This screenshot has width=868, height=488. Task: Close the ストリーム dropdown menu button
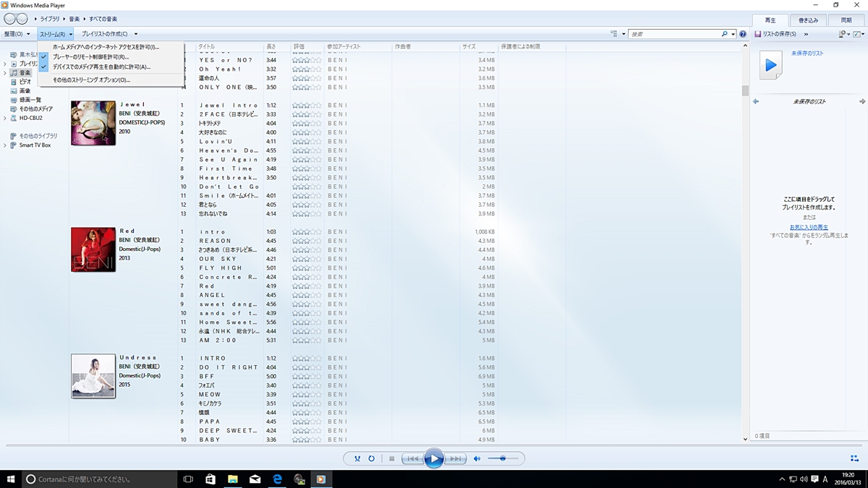(55, 34)
